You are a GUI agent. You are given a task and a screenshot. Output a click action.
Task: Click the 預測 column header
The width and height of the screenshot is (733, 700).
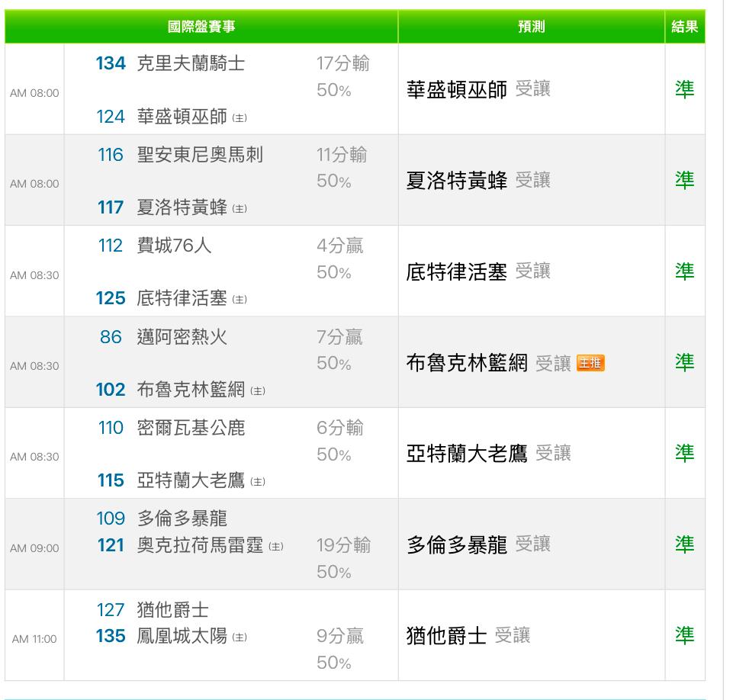(x=532, y=27)
